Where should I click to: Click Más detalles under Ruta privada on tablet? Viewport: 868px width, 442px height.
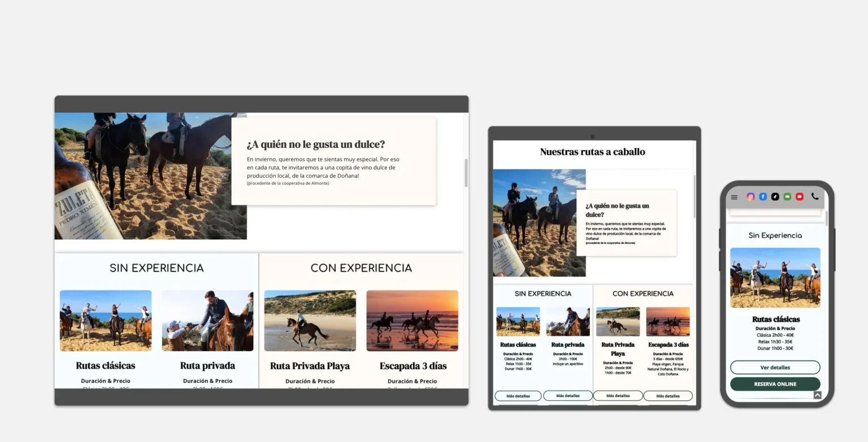click(x=568, y=395)
